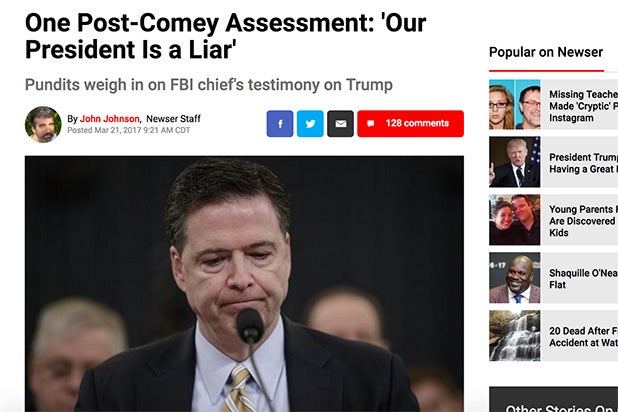Open the Young Parents story thumbnail
The width and height of the screenshot is (618, 412).
tap(515, 220)
